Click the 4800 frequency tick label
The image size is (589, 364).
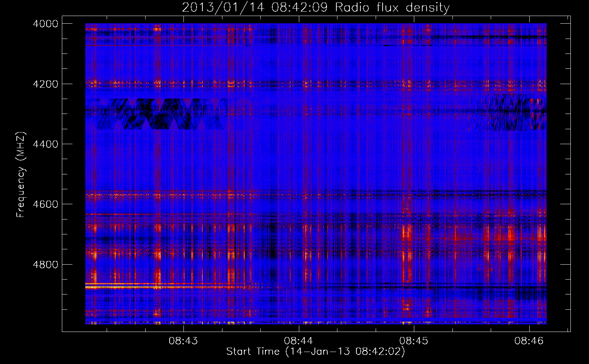tap(46, 264)
